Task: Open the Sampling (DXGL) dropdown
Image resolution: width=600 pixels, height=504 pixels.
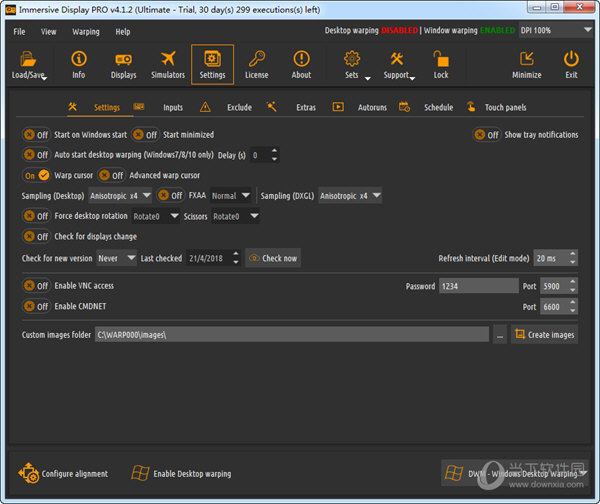Action: click(x=350, y=196)
